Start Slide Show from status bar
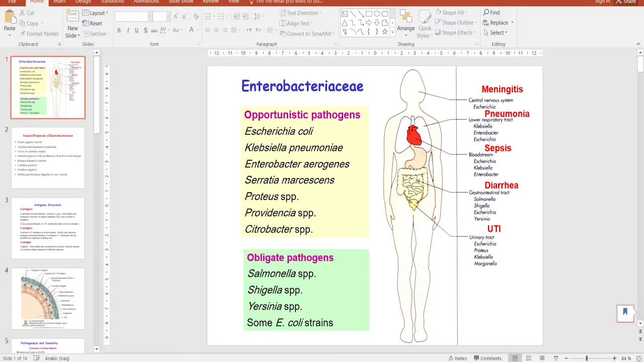The image size is (644, 362). point(555,358)
